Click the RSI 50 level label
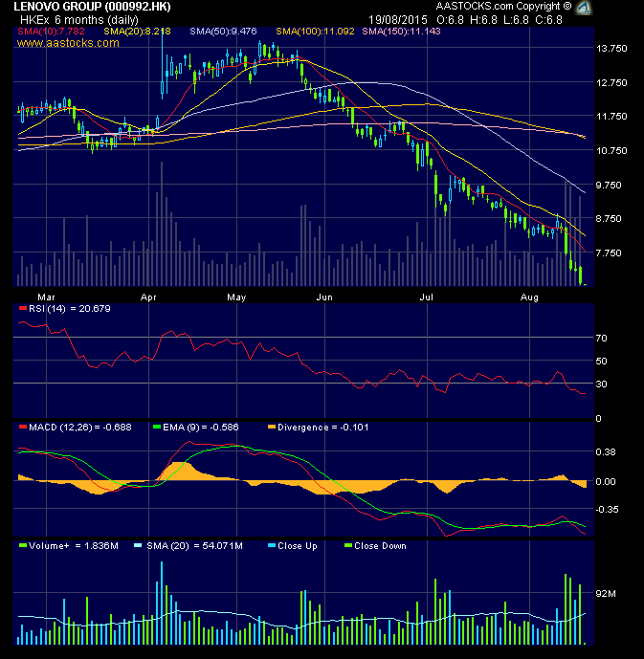This screenshot has height=659, width=644. [601, 361]
